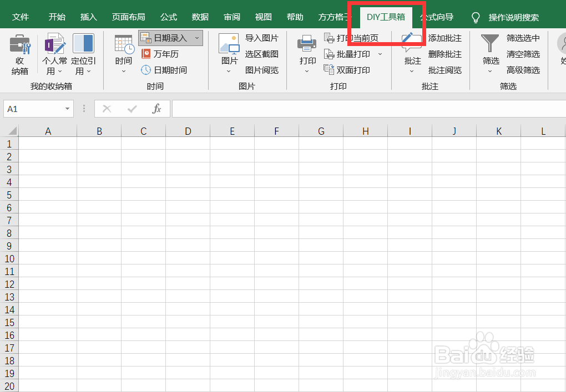Click the 双面打印 item

click(347, 70)
